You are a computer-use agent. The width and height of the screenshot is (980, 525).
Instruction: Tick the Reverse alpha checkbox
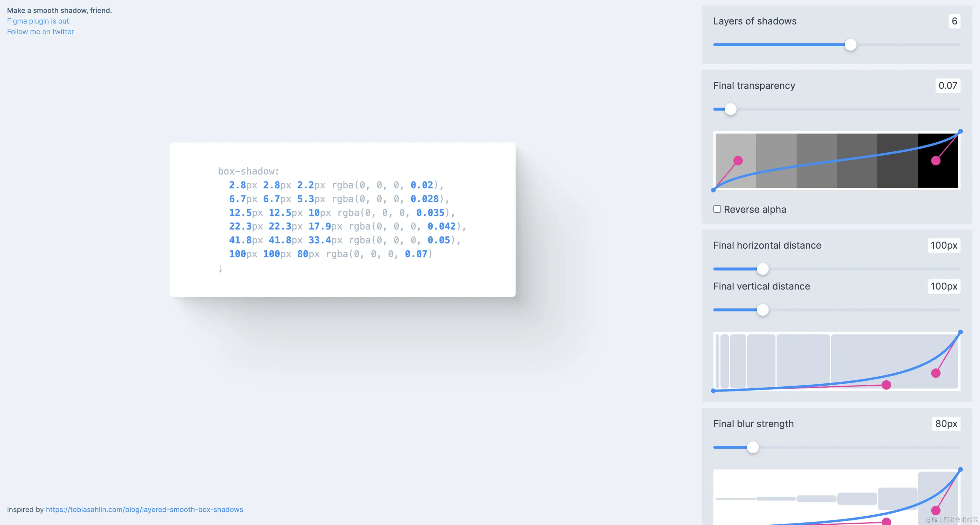tap(717, 209)
